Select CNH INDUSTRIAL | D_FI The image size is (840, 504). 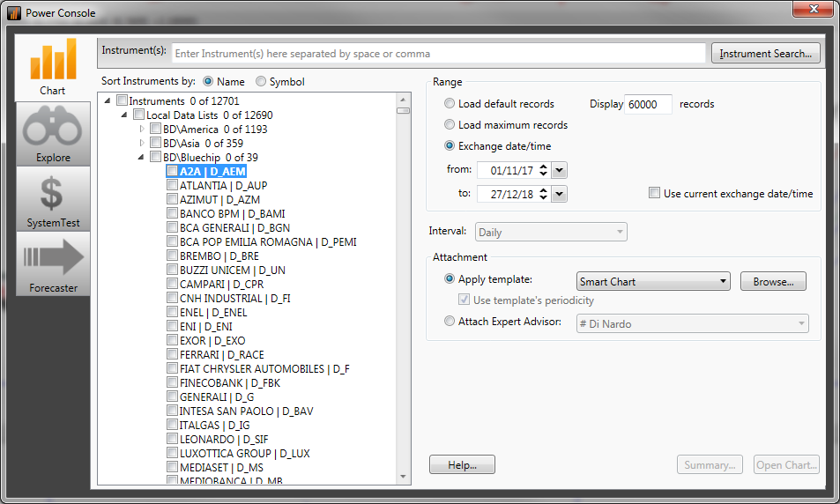coord(234,298)
